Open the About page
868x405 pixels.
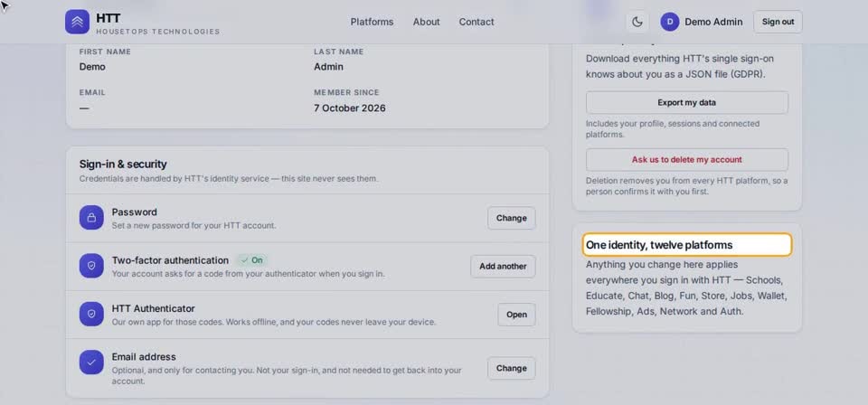click(x=426, y=22)
